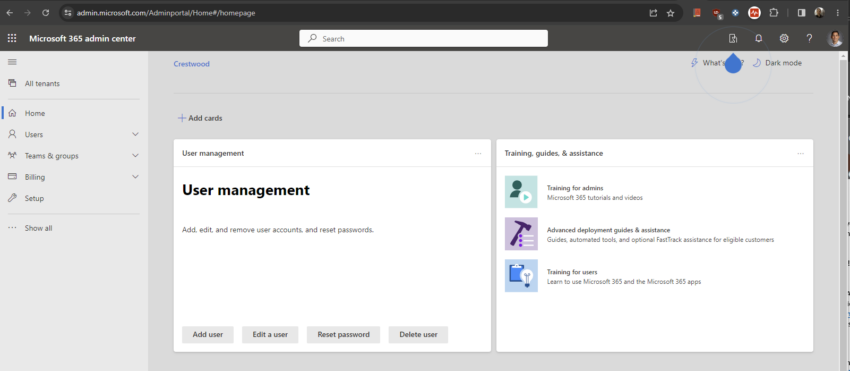Open the account profile picture
The width and height of the screenshot is (850, 371).
coord(835,39)
